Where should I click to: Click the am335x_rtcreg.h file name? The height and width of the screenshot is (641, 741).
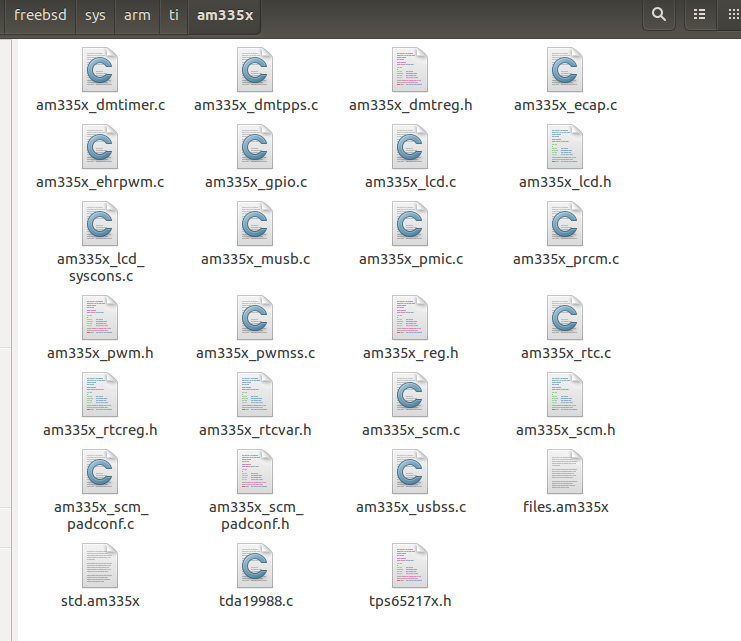pos(100,430)
